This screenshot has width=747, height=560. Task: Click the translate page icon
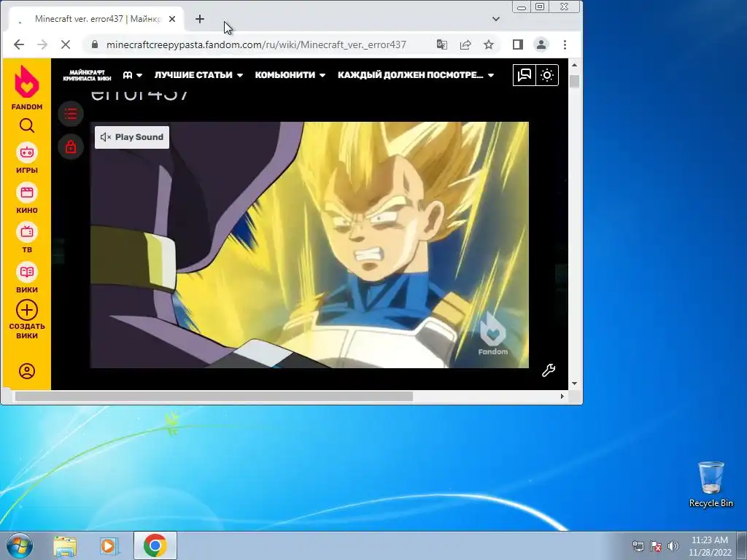click(x=441, y=44)
